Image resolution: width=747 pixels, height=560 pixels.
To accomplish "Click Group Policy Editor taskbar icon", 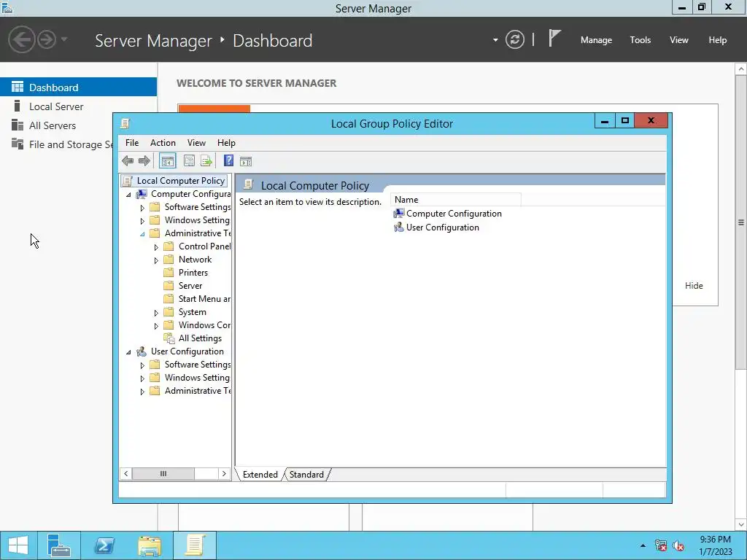I will click(195, 545).
